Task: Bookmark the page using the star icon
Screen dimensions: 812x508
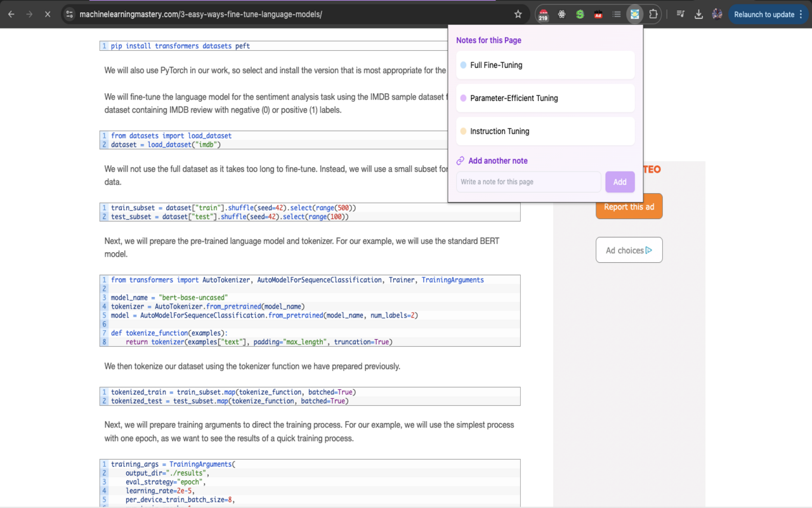Action: (x=518, y=13)
